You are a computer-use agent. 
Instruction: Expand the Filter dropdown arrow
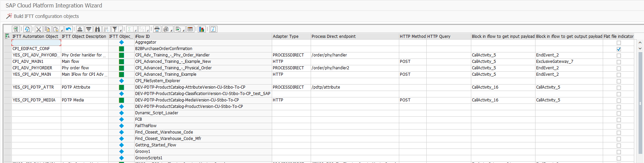coord(121,29)
